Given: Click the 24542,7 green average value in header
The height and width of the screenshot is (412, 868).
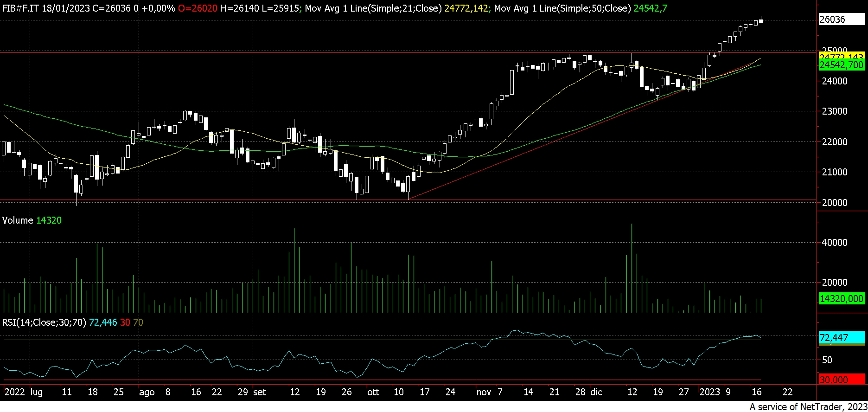Looking at the screenshot, I should [650, 8].
